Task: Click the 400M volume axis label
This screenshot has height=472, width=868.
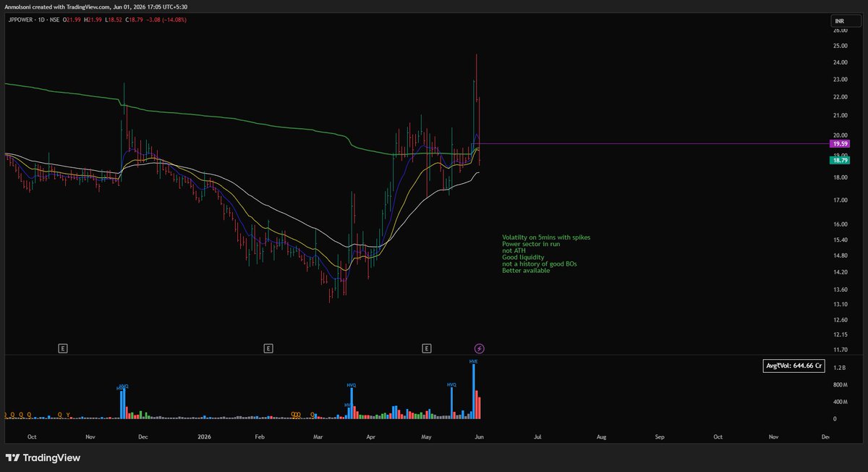Action: (841, 402)
